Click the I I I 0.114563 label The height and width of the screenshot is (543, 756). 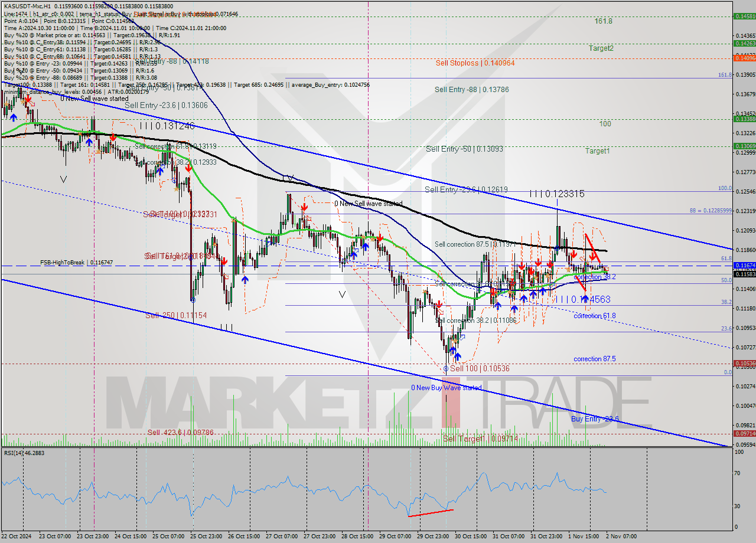582,300
